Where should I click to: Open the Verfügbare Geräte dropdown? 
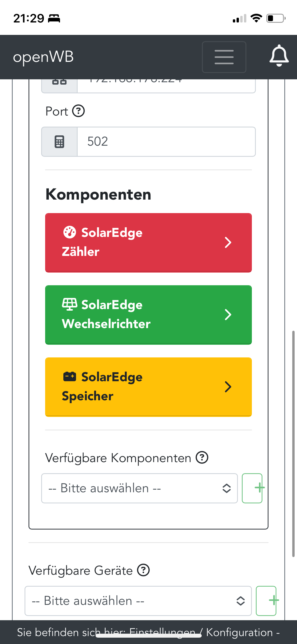[138, 601]
